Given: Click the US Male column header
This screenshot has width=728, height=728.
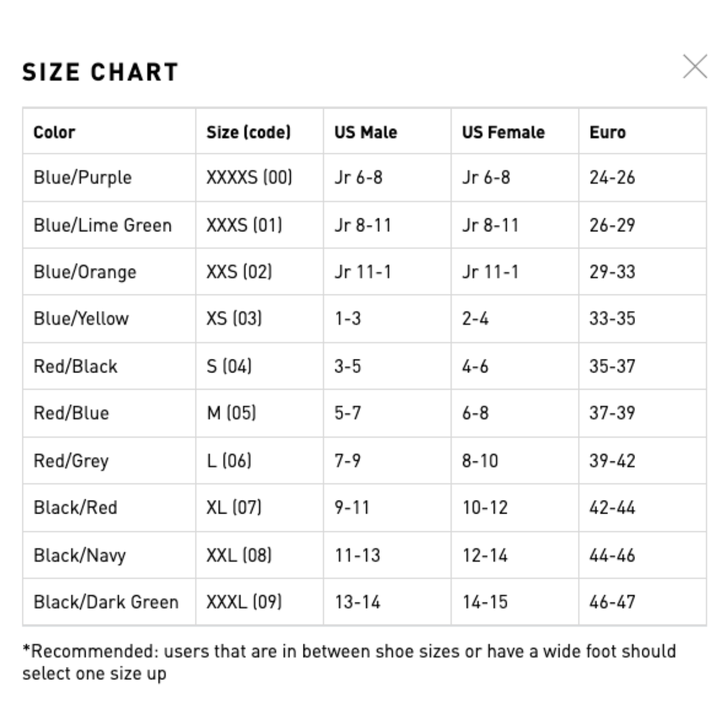Looking at the screenshot, I should 366,132.
